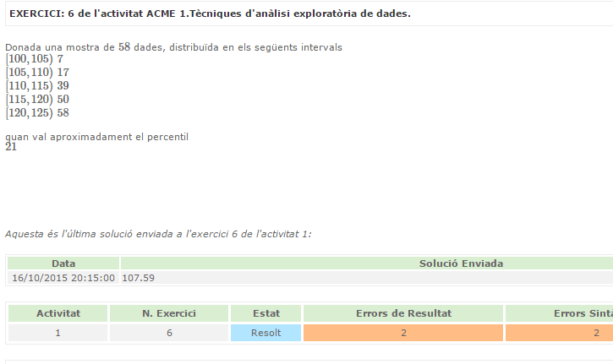Click the blue 'Resolt' status cell
This screenshot has height=364, width=613.
266,333
